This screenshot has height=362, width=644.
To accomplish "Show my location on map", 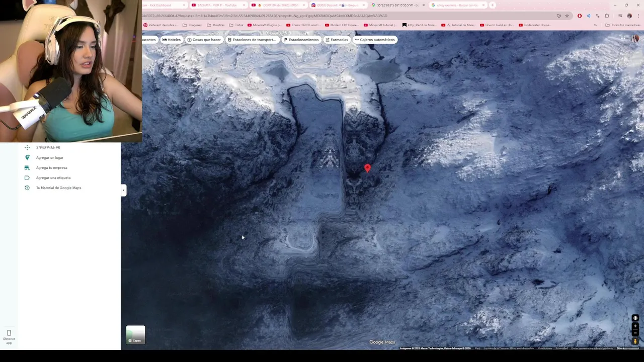I will pyautogui.click(x=635, y=318).
